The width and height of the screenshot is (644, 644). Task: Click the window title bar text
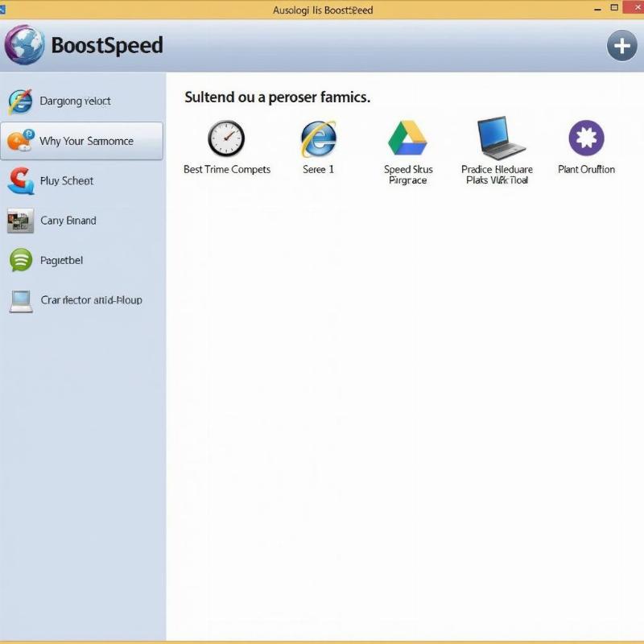[x=322, y=10]
